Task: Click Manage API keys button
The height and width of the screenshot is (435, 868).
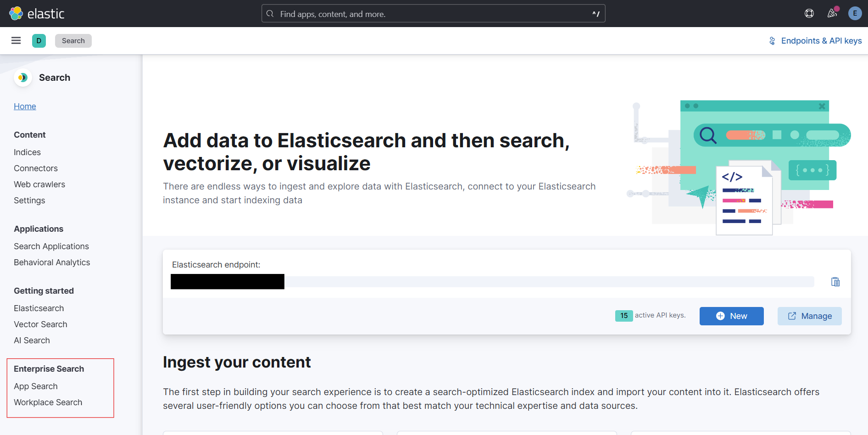Action: (809, 316)
